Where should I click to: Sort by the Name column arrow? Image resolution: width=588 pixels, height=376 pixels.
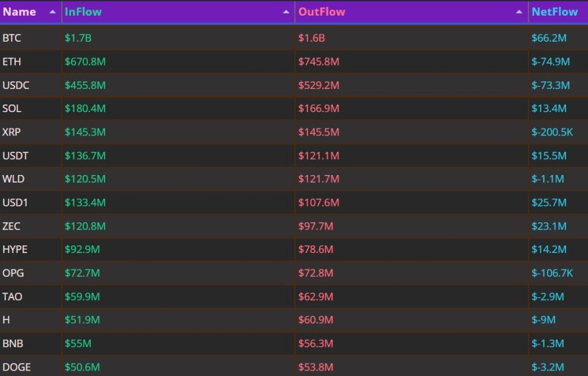53,12
